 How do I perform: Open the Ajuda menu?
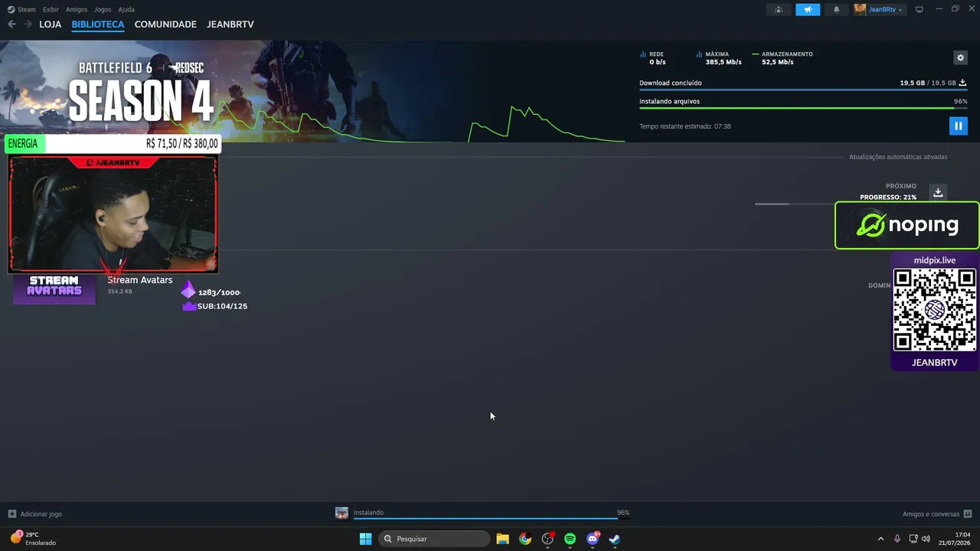coord(126,9)
